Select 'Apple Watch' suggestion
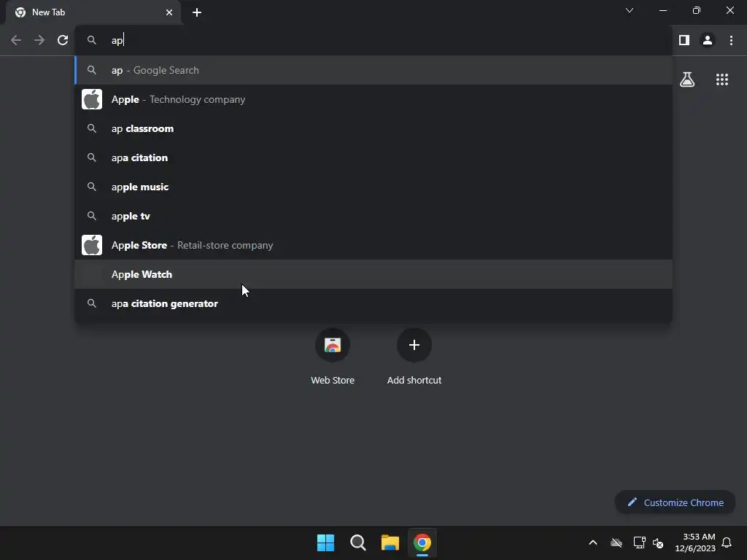This screenshot has height=560, width=747. [373, 274]
